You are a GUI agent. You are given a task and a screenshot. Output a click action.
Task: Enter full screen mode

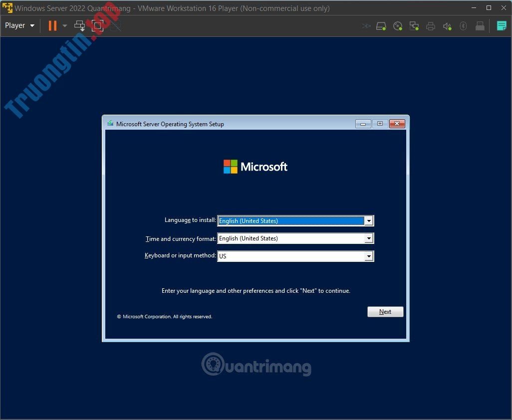(98, 25)
